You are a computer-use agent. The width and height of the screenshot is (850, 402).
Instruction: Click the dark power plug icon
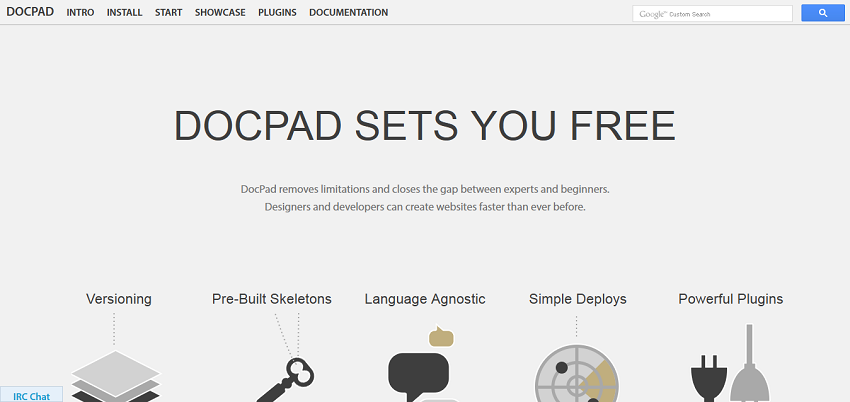(709, 378)
